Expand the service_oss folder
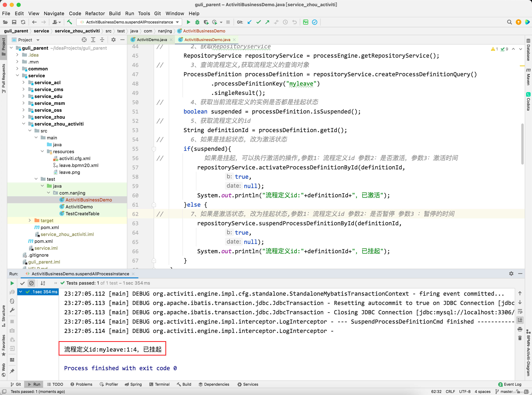This screenshot has width=532, height=395. 23,110
